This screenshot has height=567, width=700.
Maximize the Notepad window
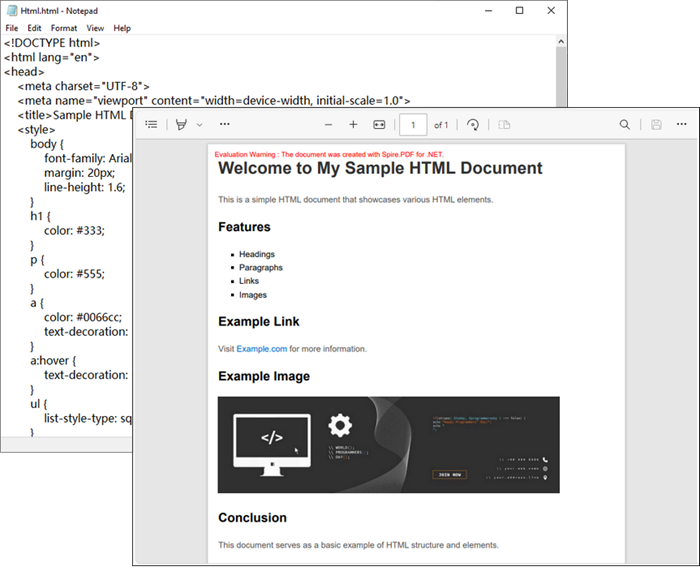tap(520, 10)
